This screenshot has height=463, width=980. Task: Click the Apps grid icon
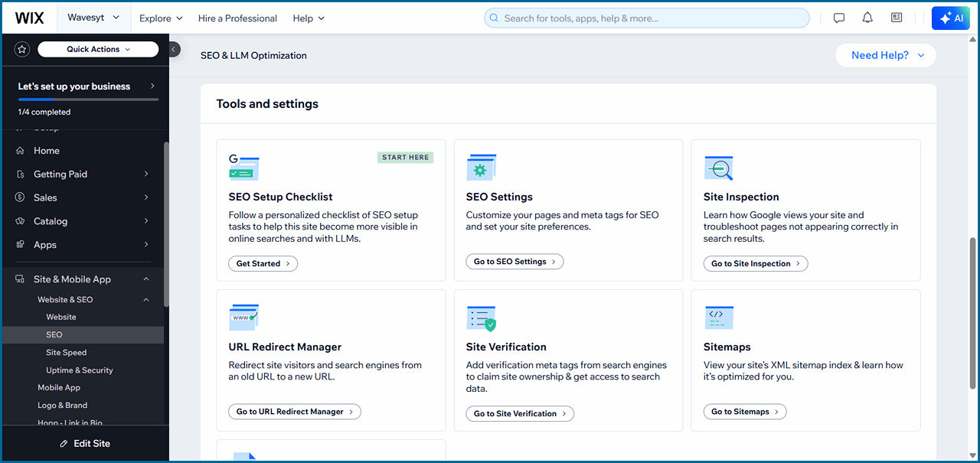(x=20, y=245)
